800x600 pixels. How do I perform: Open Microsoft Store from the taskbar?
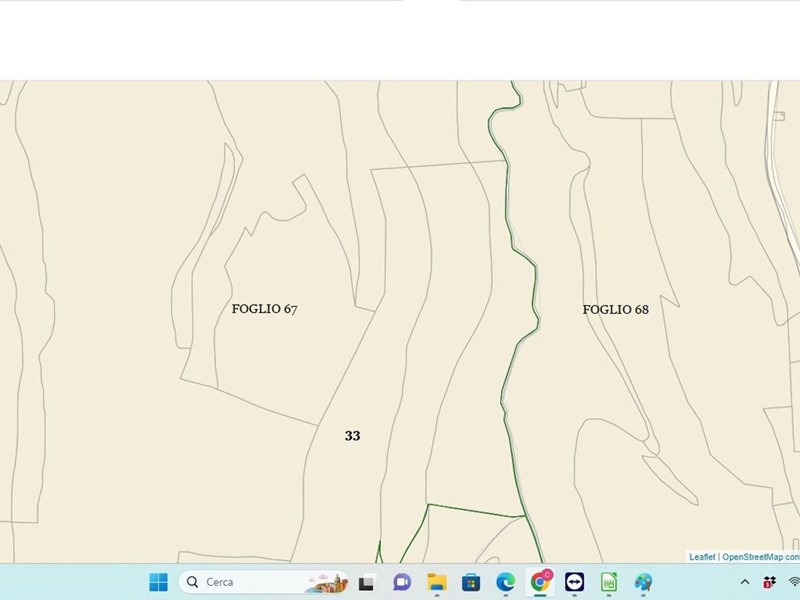pyautogui.click(x=471, y=582)
